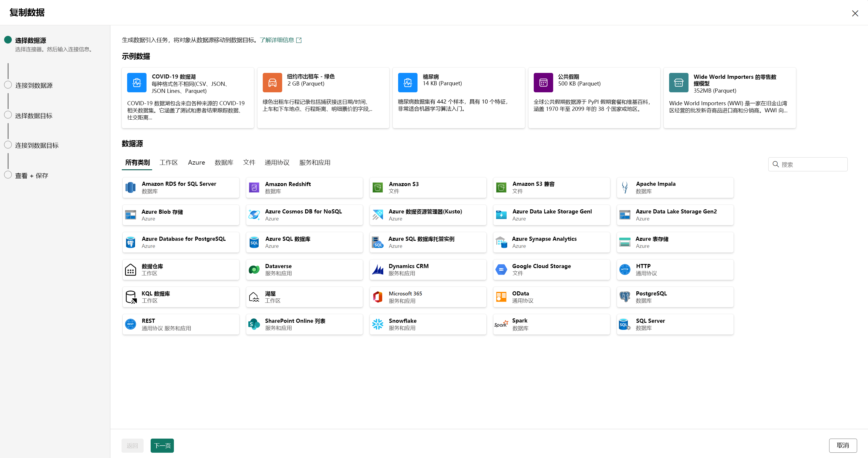This screenshot has height=458, width=868.
Task: Click the Azure 数据资源管理器(Kusto) icon
Action: (378, 215)
